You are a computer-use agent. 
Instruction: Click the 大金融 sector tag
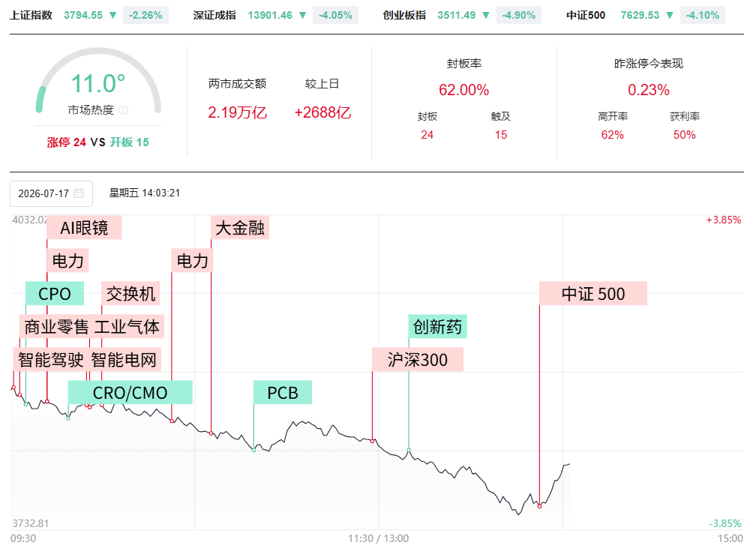pos(240,228)
